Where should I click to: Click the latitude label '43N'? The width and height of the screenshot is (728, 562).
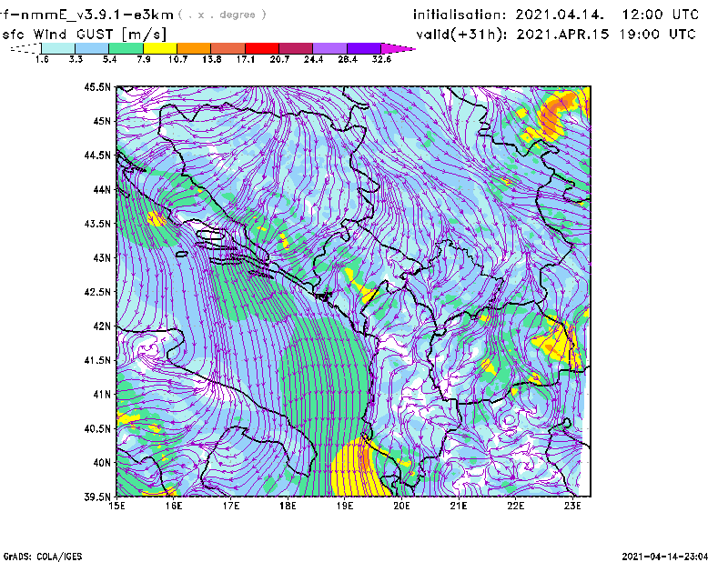pyautogui.click(x=102, y=257)
